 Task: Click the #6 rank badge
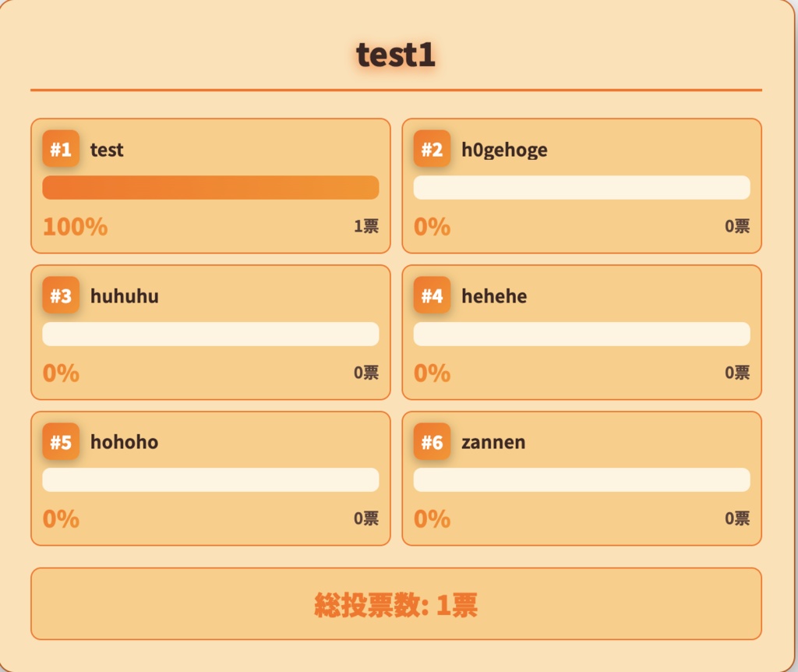(x=432, y=442)
